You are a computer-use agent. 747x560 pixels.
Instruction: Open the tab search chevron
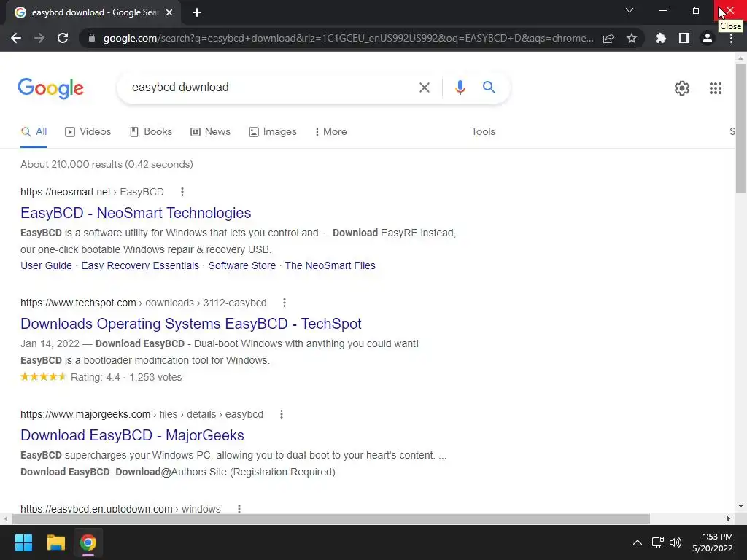coord(630,10)
